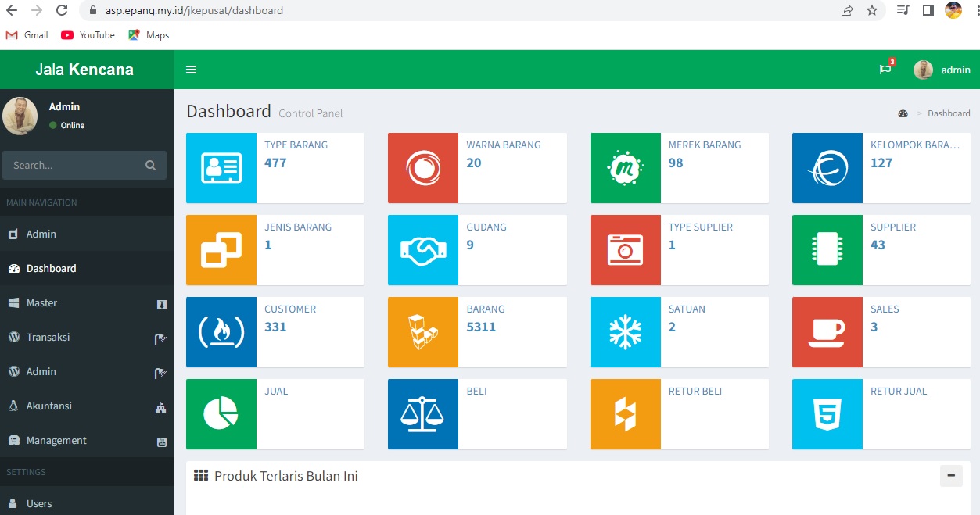Image resolution: width=980 pixels, height=515 pixels.
Task: Click the Supplier microchip icon tile
Action: pos(827,250)
